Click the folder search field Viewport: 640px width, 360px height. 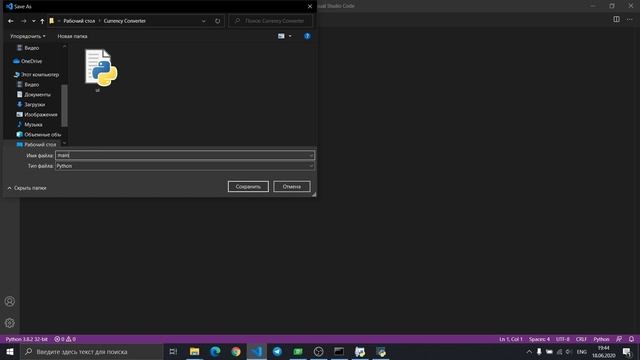271,21
